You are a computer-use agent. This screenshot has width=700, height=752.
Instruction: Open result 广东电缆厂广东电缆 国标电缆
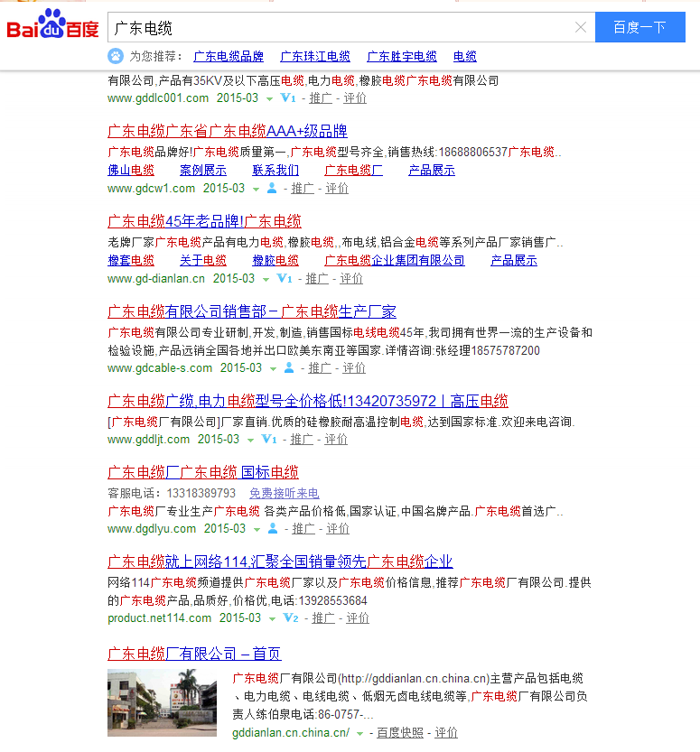pyautogui.click(x=203, y=472)
